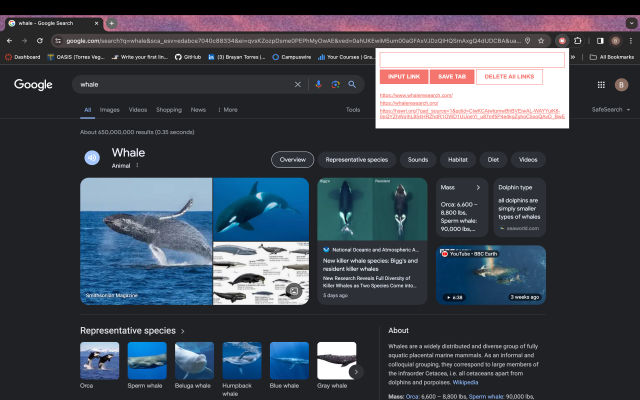The image size is (640, 400).
Task: Switch to the Shopping tab
Action: click(169, 109)
